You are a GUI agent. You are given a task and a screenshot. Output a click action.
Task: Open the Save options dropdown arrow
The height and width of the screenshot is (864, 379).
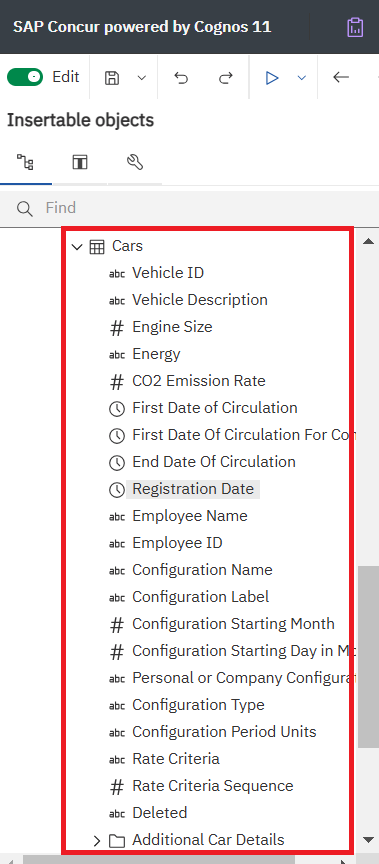(142, 78)
